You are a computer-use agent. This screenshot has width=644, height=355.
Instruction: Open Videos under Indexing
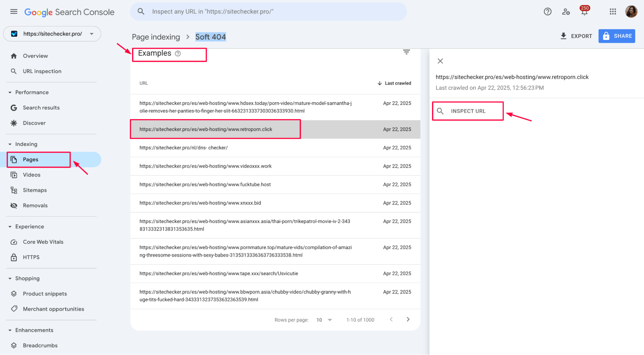pos(32,175)
